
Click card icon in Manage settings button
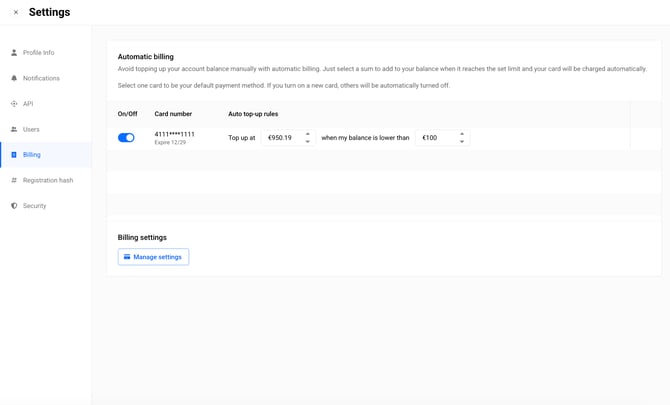tap(127, 257)
